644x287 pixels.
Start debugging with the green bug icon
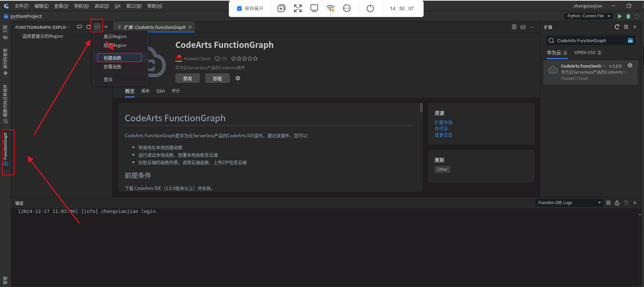(x=628, y=16)
